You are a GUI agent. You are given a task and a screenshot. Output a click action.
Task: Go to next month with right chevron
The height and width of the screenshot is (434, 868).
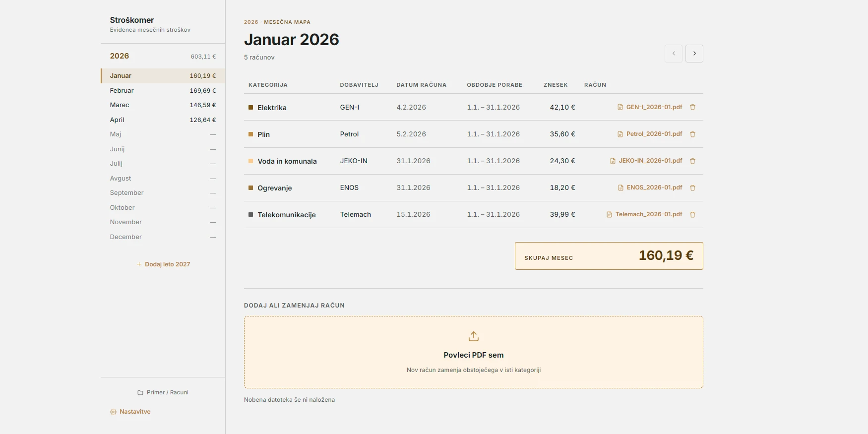pyautogui.click(x=694, y=54)
